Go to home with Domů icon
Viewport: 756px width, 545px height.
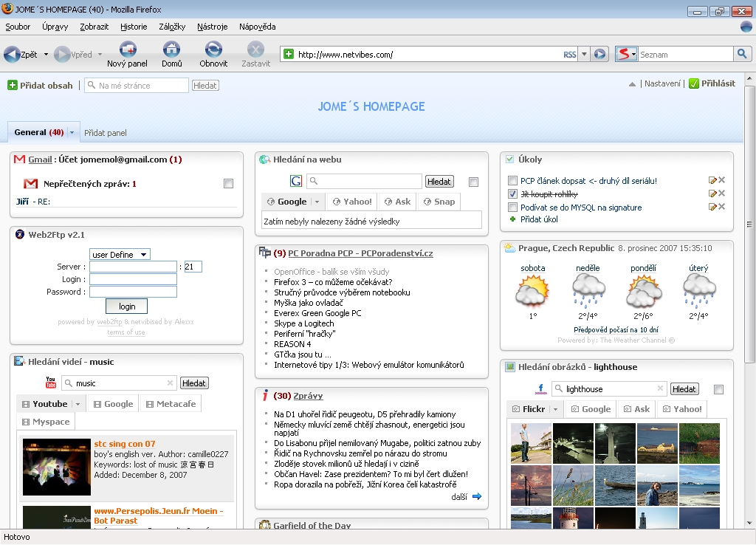[171, 49]
